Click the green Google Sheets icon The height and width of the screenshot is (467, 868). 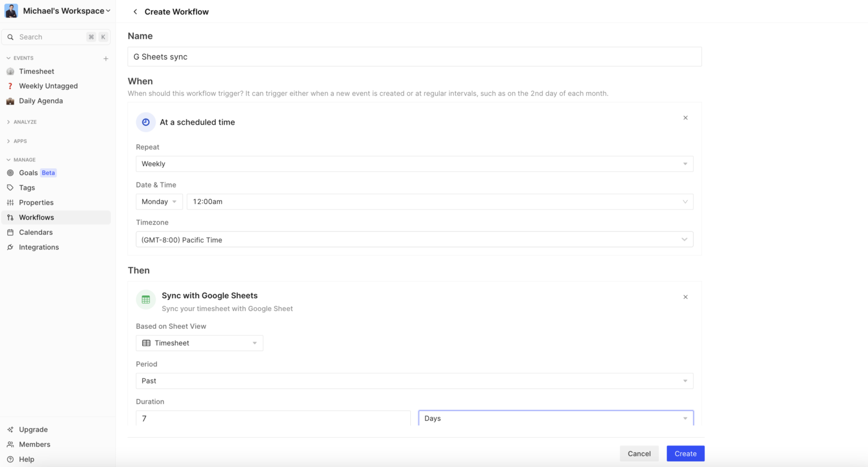(x=146, y=300)
